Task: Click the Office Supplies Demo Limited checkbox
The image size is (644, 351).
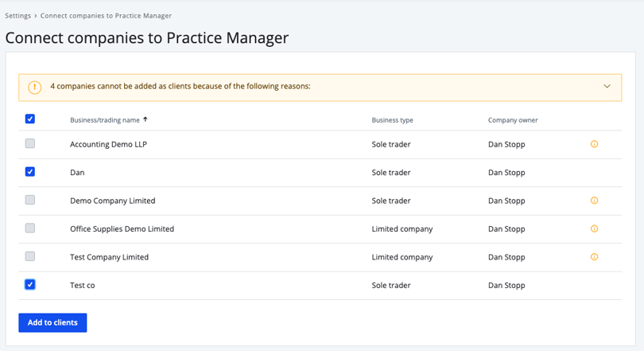Action: (30, 228)
